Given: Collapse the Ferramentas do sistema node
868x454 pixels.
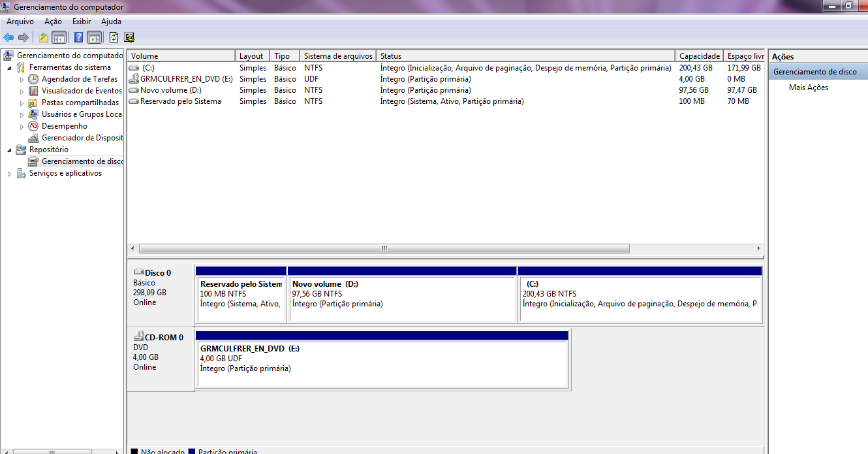Looking at the screenshot, I should click(x=9, y=68).
